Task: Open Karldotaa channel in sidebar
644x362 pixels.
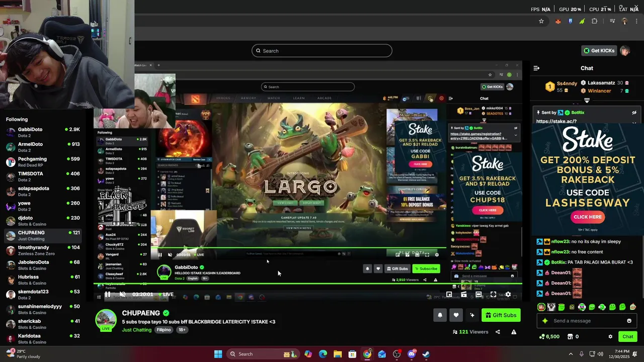Action: point(43,339)
